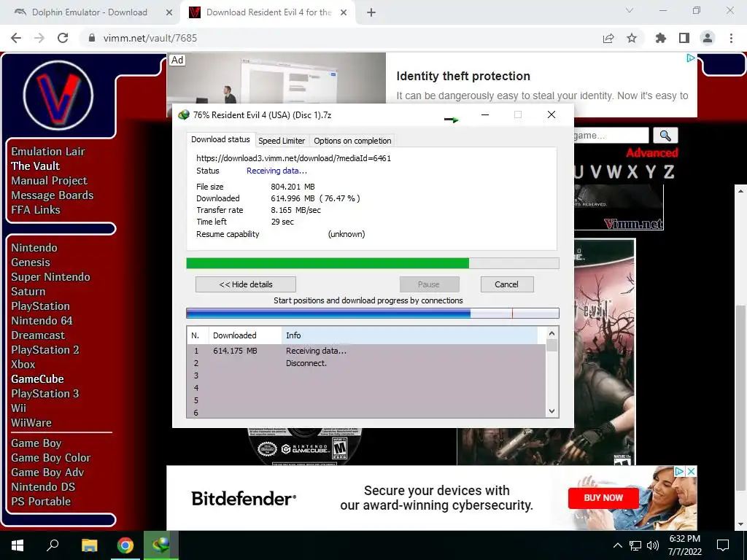Click the Pause button

tap(429, 285)
